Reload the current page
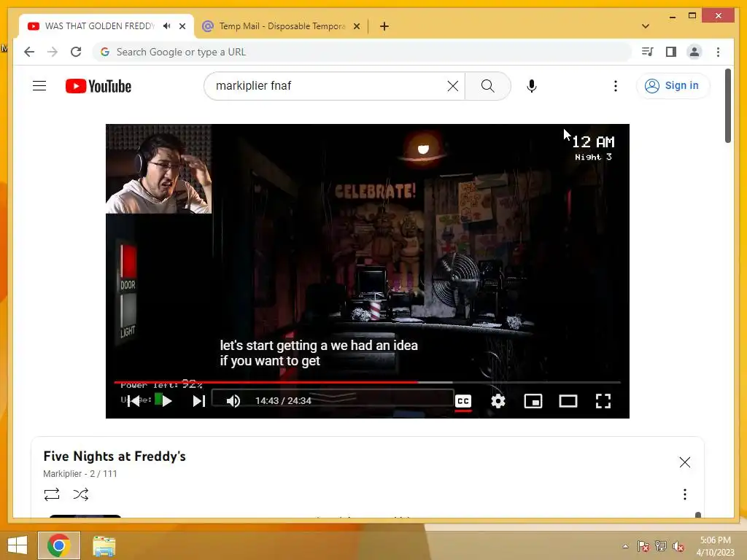The height and width of the screenshot is (560, 747). [x=76, y=52]
